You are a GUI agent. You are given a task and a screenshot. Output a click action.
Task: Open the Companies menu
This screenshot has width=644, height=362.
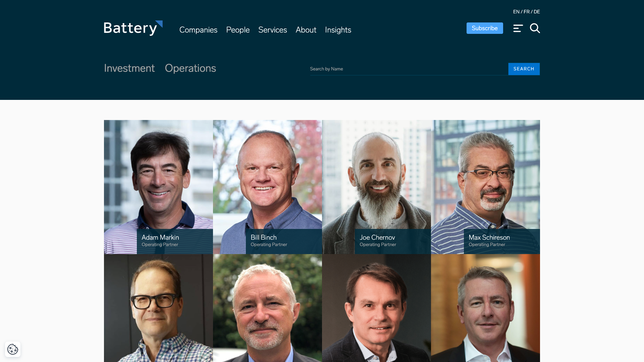point(198,30)
